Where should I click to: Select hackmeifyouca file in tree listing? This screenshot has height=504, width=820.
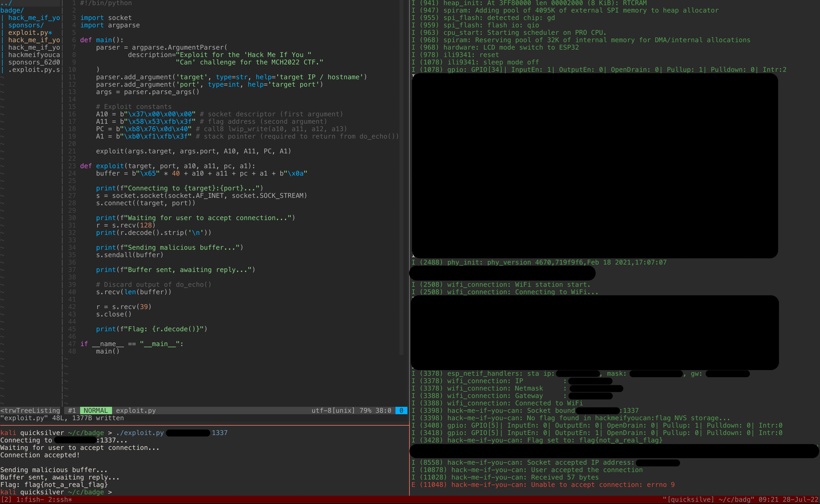tap(34, 55)
